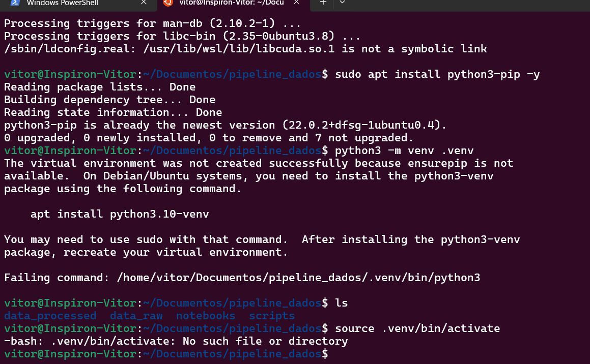Screen dimensions: 590x364
Task: Click the data_processed directory name
Action: click(50, 315)
